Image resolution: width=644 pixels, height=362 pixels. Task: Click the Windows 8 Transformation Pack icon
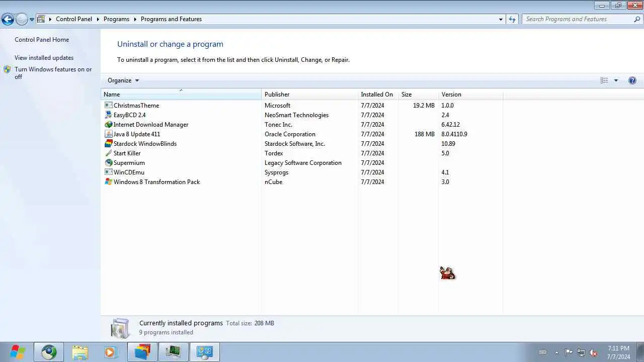108,182
